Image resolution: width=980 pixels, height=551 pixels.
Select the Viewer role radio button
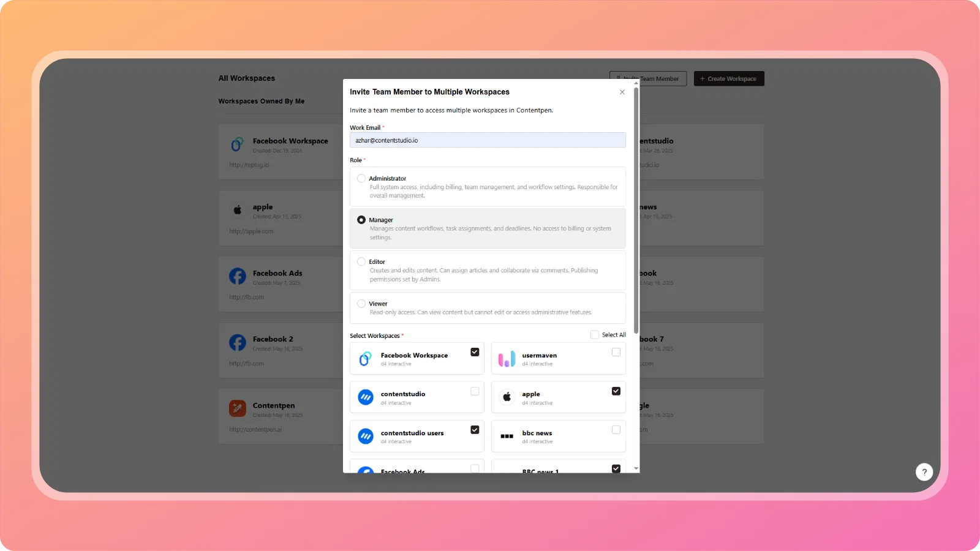[361, 304]
